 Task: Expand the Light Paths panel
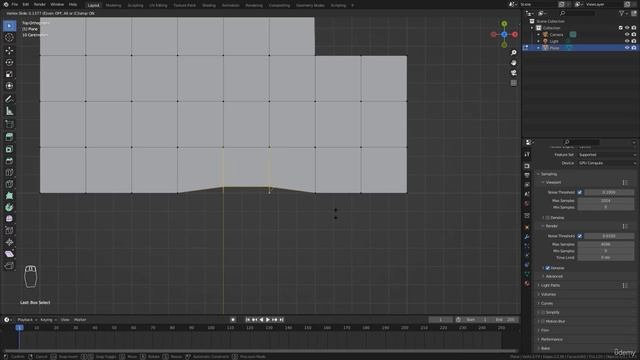(x=549, y=286)
